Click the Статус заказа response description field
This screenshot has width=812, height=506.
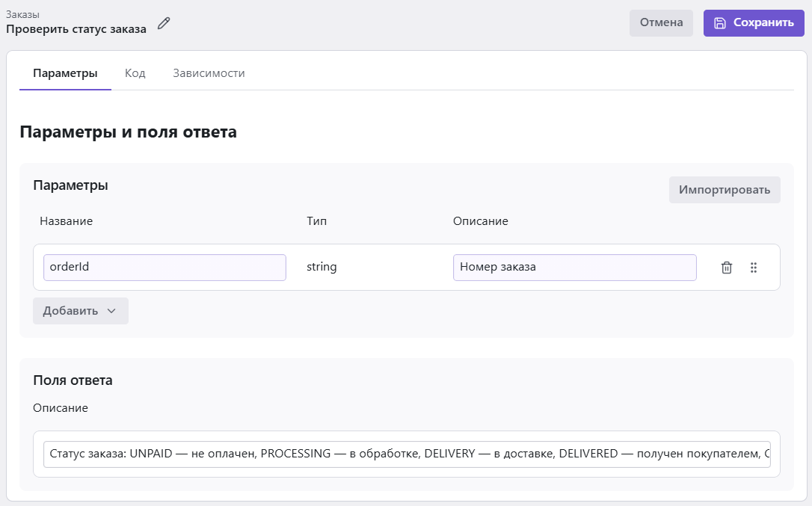(407, 454)
